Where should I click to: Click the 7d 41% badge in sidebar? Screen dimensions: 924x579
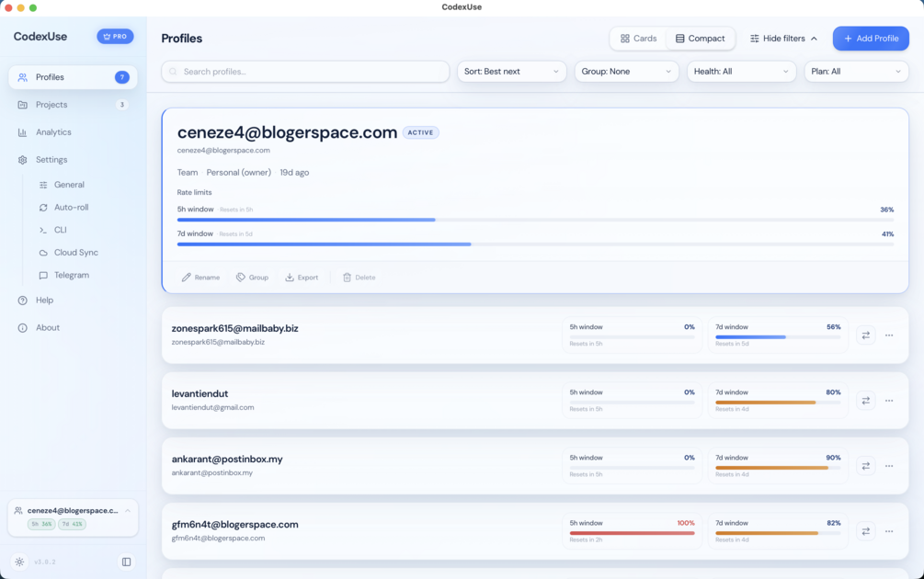(72, 524)
